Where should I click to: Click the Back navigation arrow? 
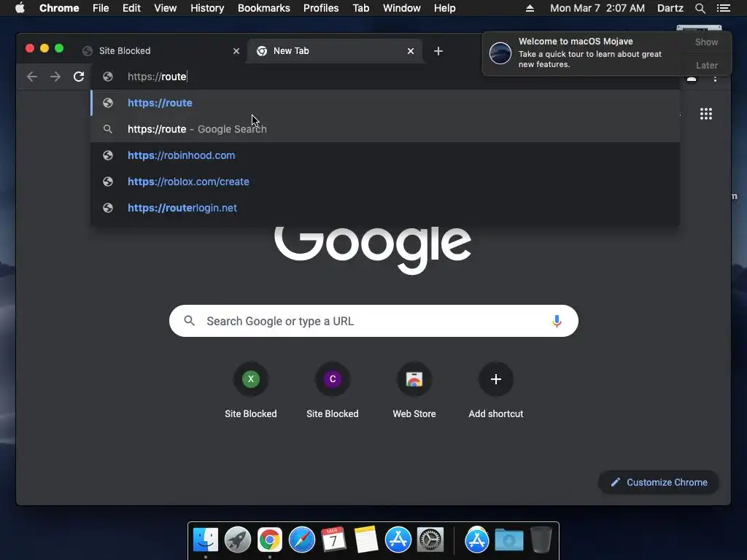pyautogui.click(x=32, y=77)
